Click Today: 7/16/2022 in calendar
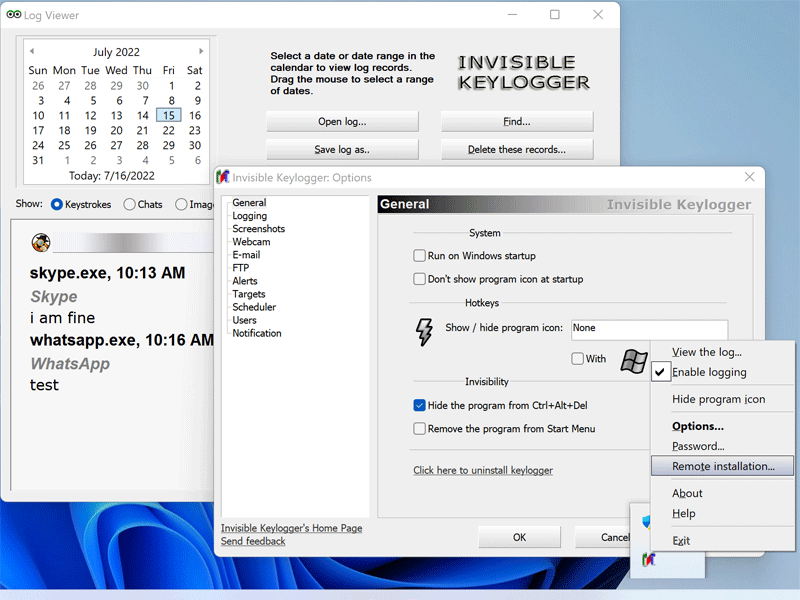This screenshot has width=800, height=600. [x=112, y=176]
